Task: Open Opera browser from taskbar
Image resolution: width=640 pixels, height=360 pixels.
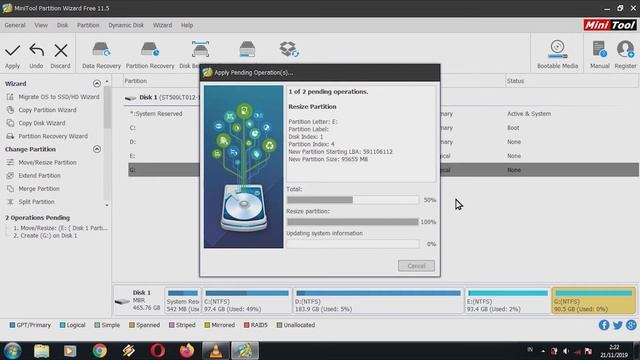Action: tap(158, 351)
